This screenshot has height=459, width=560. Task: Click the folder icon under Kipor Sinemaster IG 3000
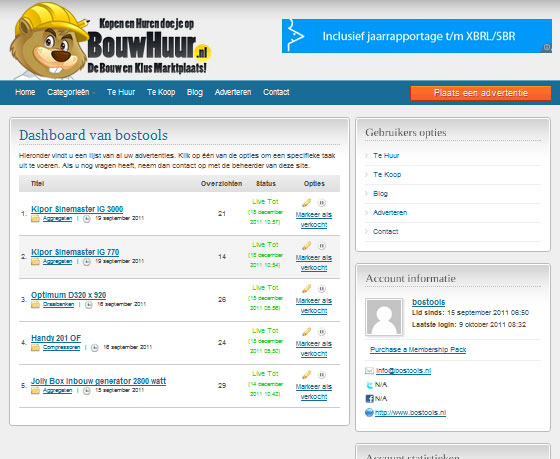point(35,219)
